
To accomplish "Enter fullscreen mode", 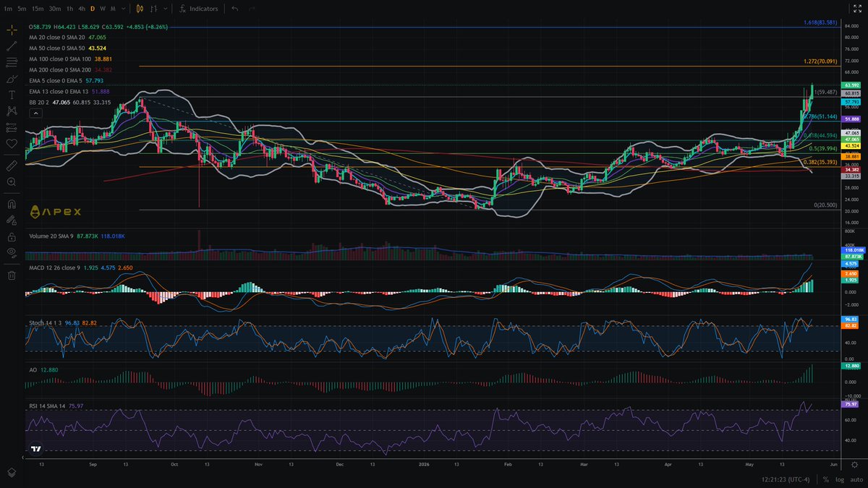I will pyautogui.click(x=858, y=9).
